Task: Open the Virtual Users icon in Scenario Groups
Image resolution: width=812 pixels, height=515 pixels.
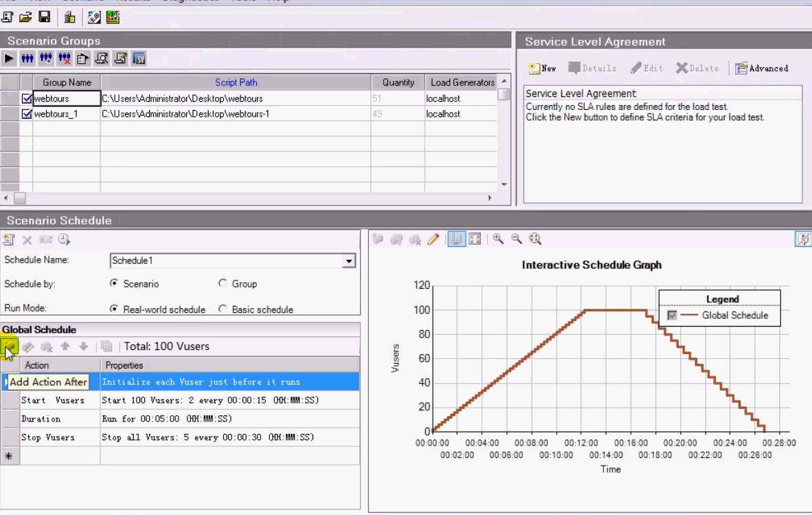Action: 27,58
